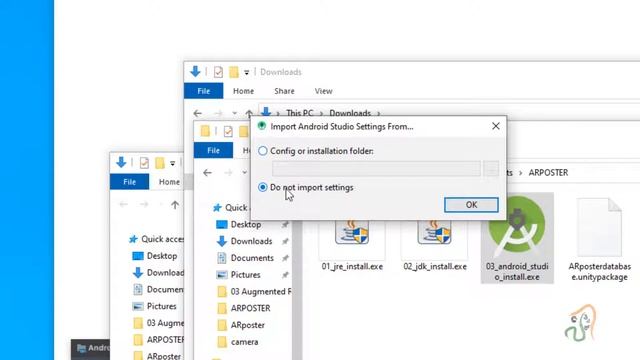The height and width of the screenshot is (360, 640).
Task: Click properties icon in leftmost window title bar
Action: click(x=144, y=163)
